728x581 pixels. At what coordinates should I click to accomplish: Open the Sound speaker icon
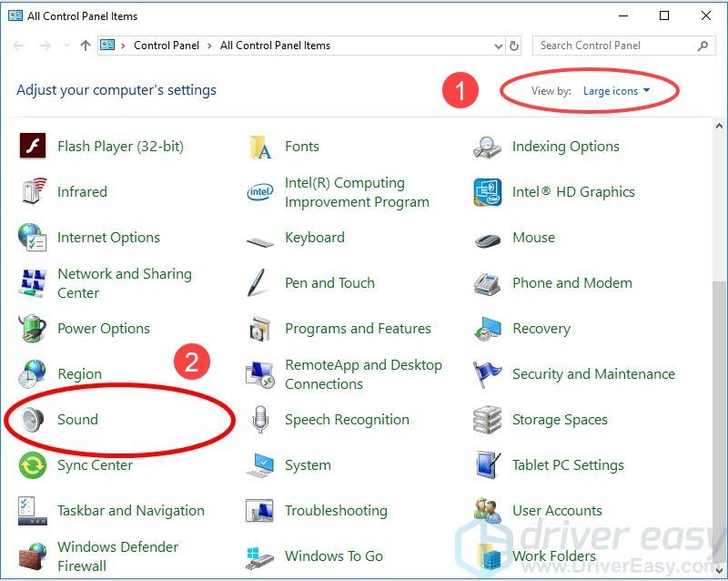coord(33,420)
